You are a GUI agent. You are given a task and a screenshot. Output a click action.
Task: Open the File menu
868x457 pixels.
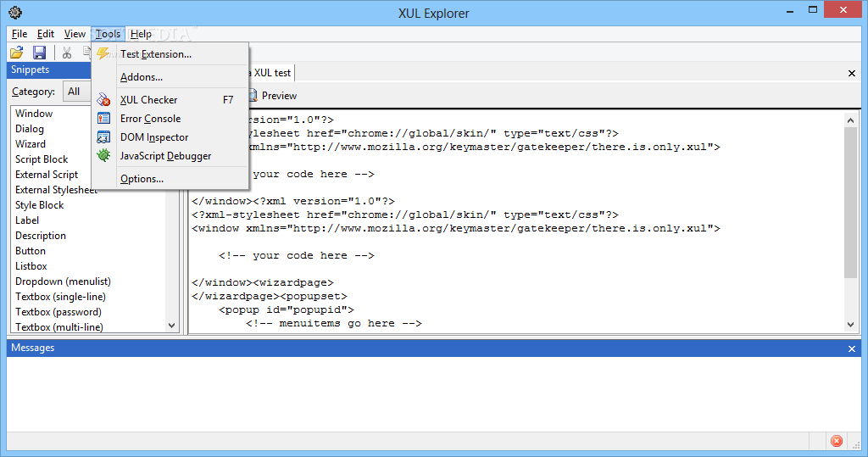(19, 34)
